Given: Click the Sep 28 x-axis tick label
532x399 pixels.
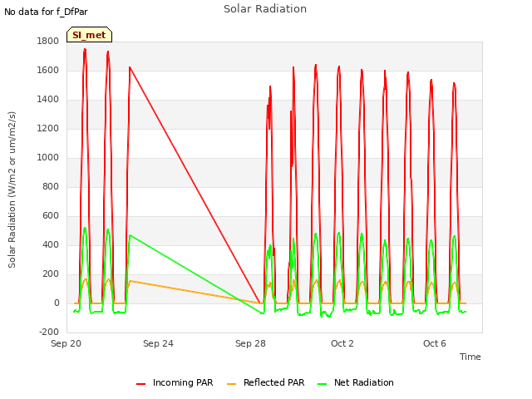Looking at the screenshot, I should pyautogui.click(x=250, y=343).
